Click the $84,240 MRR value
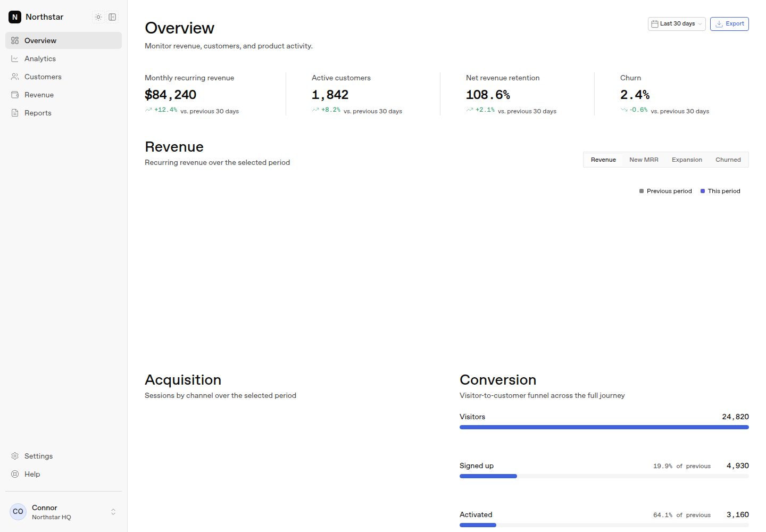 pos(170,95)
